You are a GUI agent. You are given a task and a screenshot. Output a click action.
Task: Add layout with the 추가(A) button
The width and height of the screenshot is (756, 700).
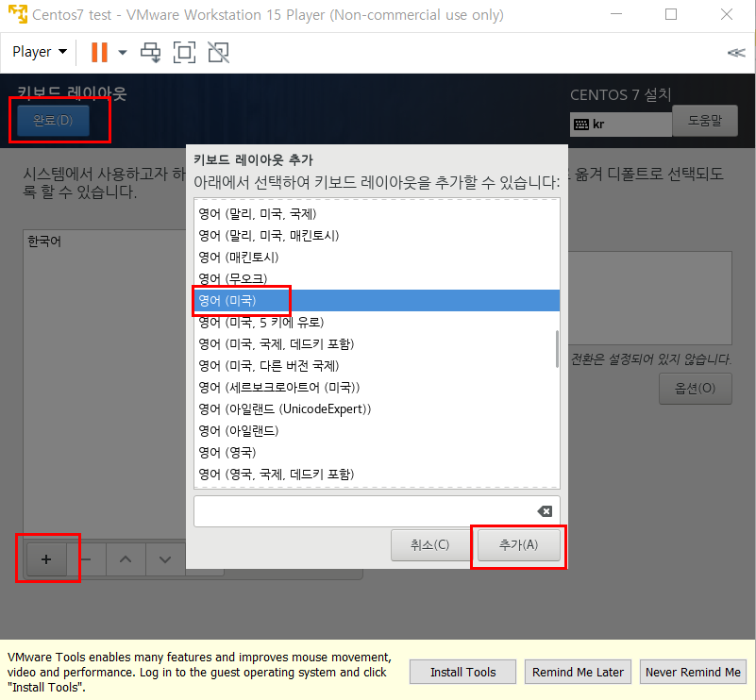pyautogui.click(x=519, y=545)
